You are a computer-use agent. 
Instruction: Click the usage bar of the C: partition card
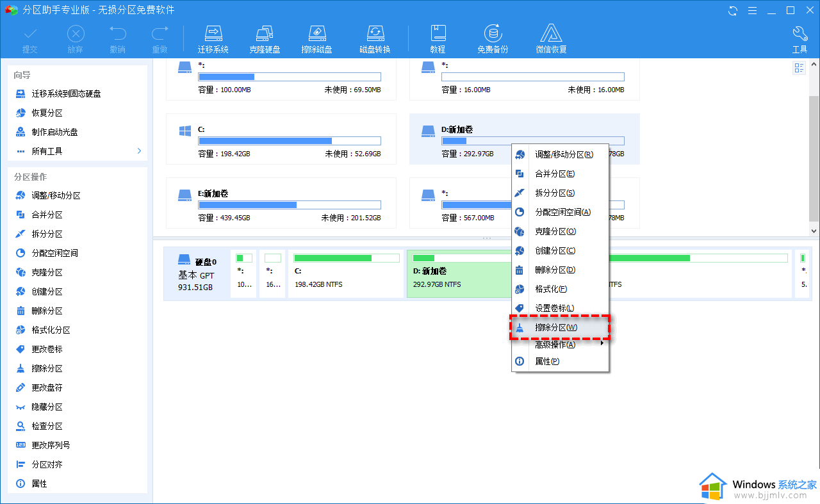pyautogui.click(x=290, y=141)
